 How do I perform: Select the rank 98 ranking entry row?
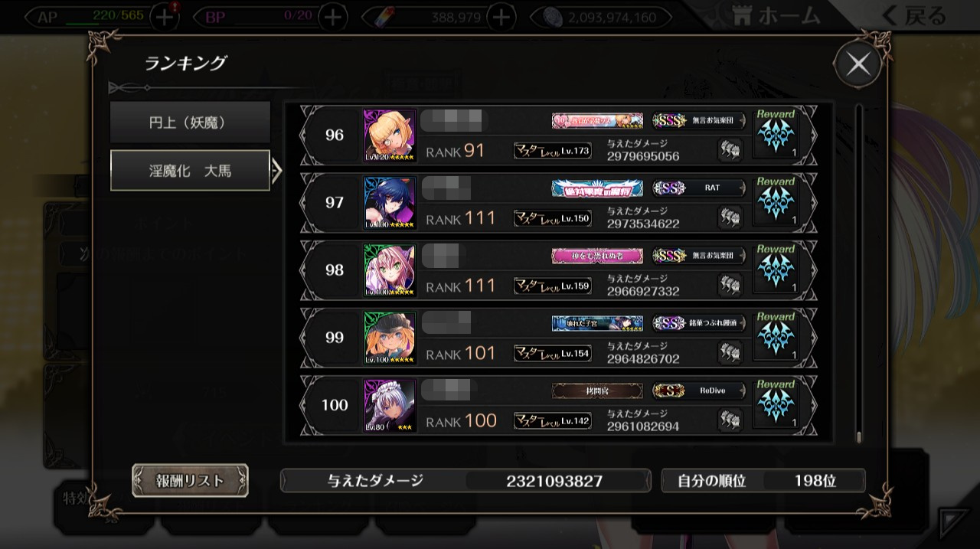coord(558,270)
